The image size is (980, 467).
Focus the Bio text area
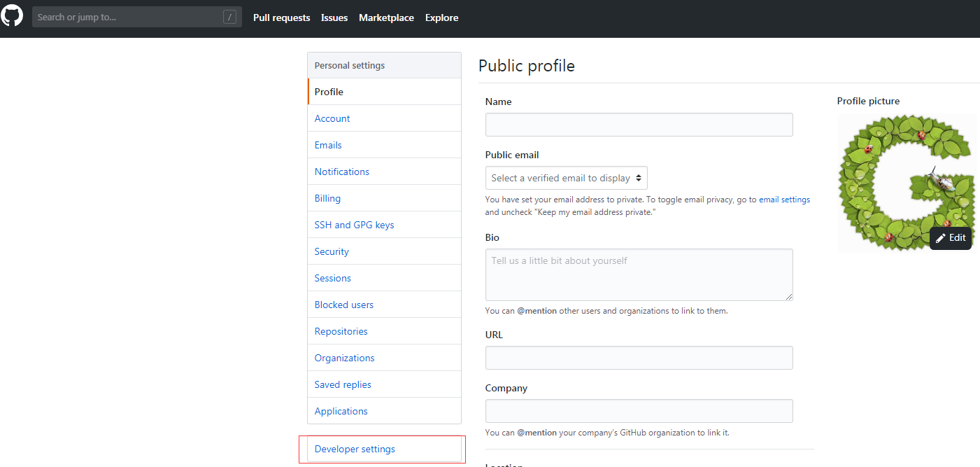click(x=639, y=274)
